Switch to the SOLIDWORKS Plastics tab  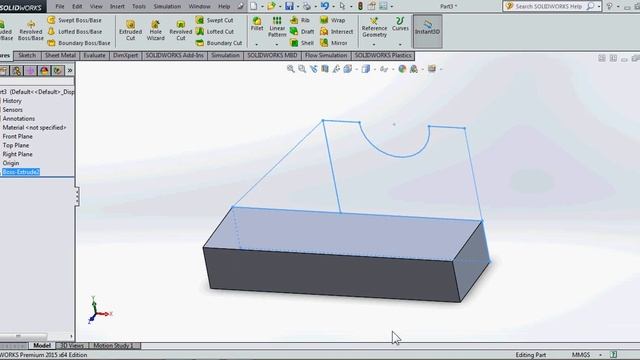pyautogui.click(x=383, y=56)
